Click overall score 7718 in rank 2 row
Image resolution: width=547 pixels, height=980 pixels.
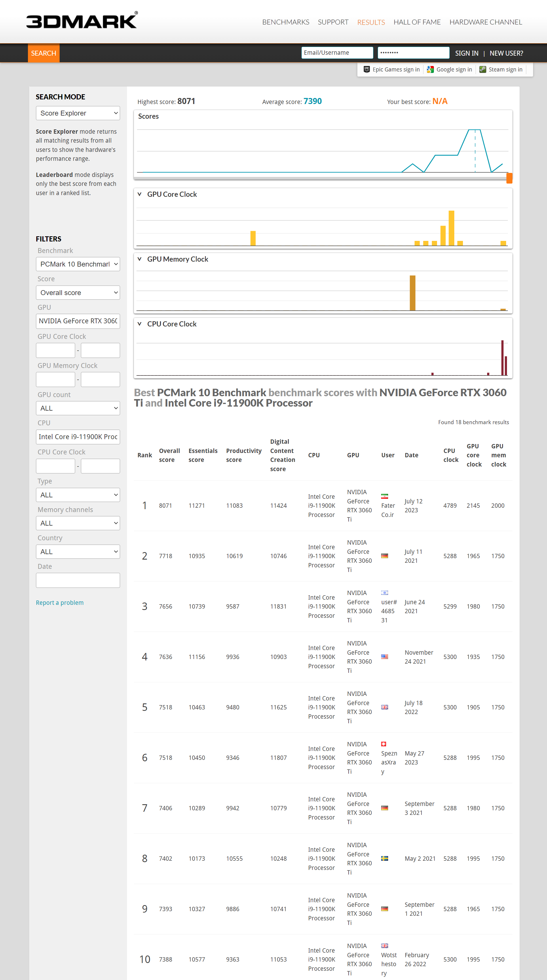click(x=165, y=556)
